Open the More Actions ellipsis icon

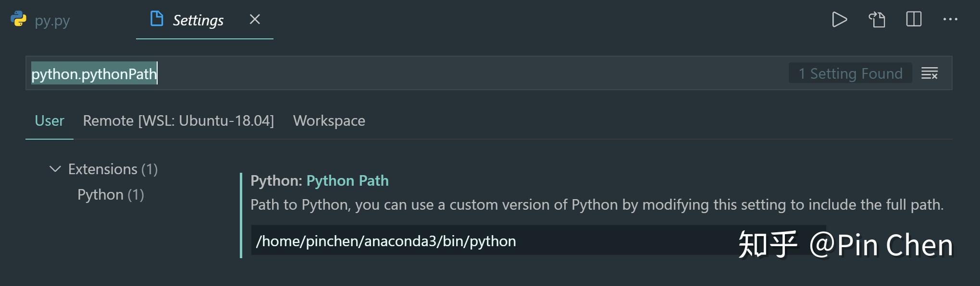click(x=950, y=20)
